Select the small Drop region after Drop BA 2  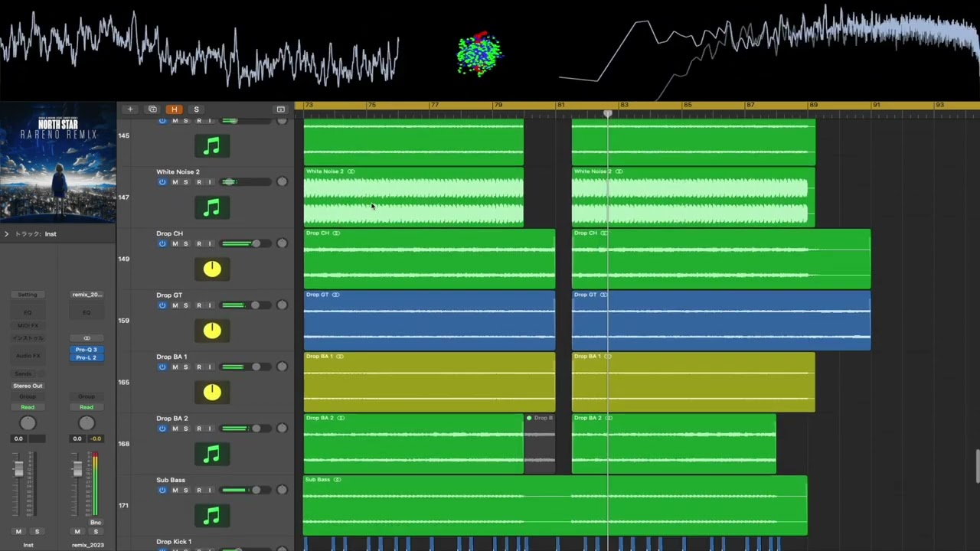[x=540, y=444]
